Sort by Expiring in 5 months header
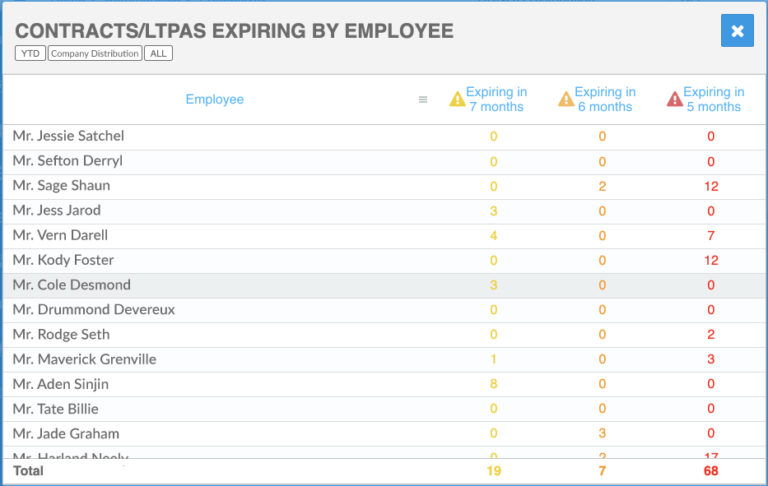This screenshot has height=486, width=768. point(714,99)
